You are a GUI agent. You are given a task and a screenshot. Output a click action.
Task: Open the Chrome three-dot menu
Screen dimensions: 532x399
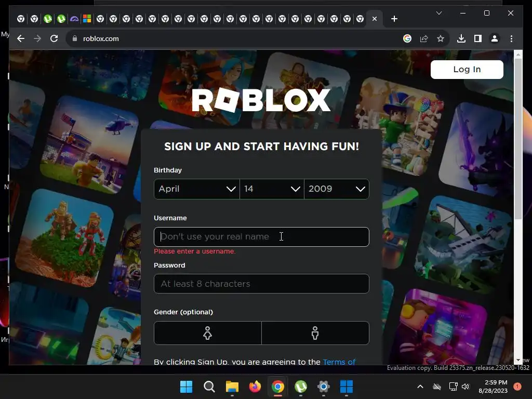[511, 38]
